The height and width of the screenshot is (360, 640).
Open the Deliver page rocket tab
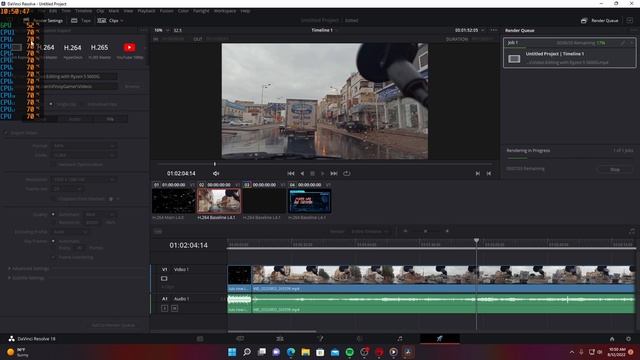point(440,339)
